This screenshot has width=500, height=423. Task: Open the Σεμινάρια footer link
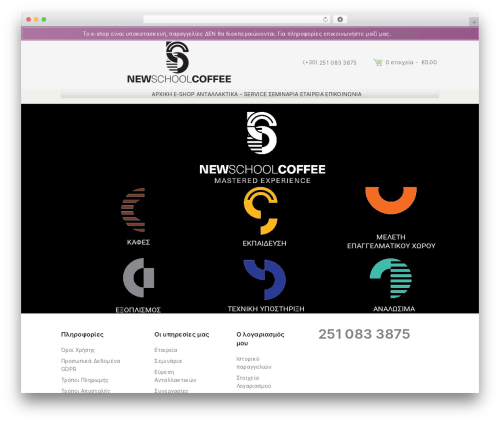point(168,361)
